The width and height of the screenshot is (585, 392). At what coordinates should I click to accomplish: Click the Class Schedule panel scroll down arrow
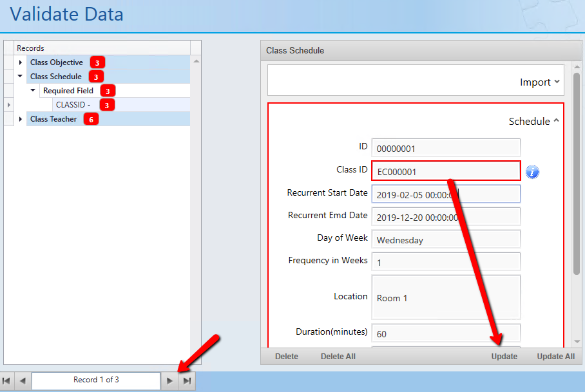(577, 341)
